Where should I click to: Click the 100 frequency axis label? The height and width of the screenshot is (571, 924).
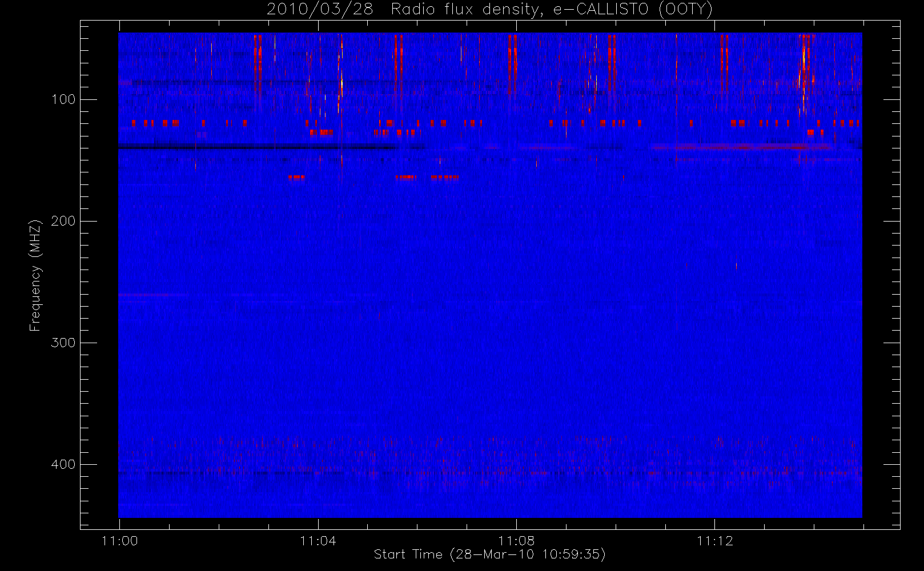point(63,99)
